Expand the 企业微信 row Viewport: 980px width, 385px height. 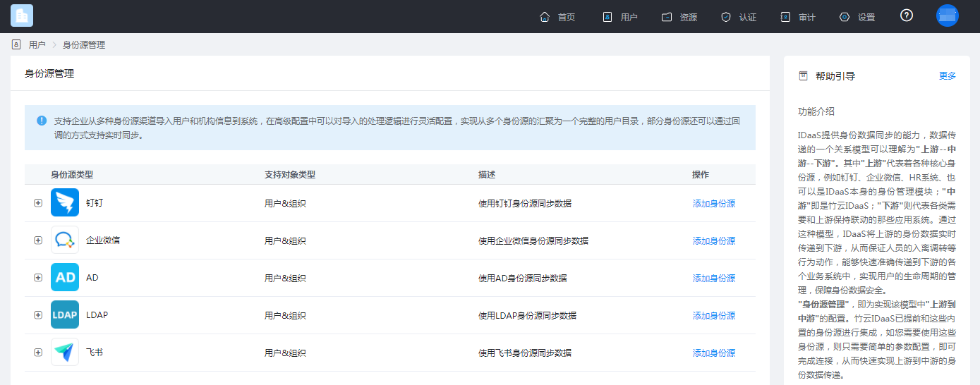click(38, 240)
